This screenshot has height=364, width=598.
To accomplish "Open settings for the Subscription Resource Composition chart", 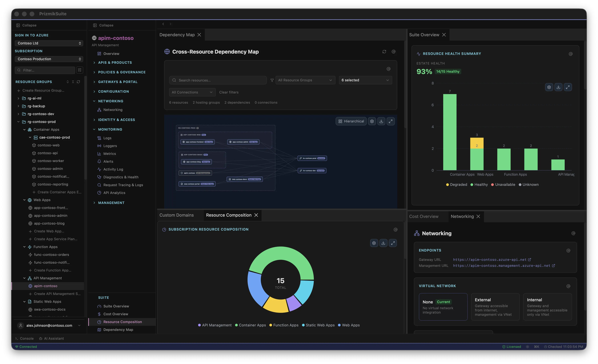I will click(374, 243).
